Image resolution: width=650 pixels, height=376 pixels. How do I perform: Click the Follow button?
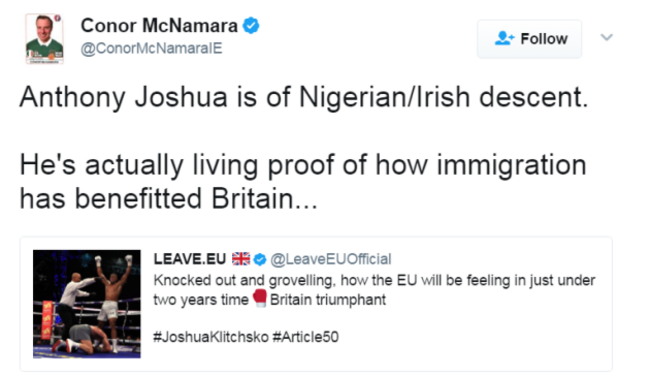pyautogui.click(x=529, y=39)
